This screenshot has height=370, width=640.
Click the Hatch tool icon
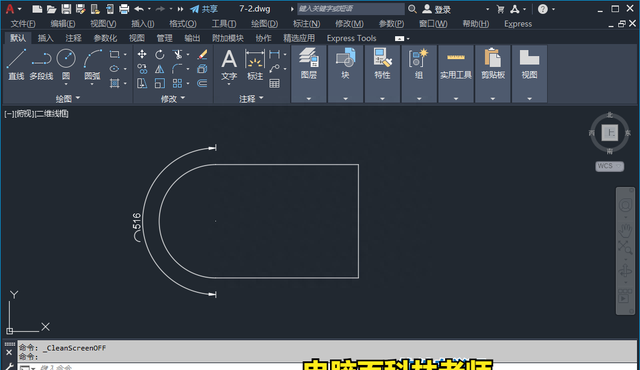(114, 84)
